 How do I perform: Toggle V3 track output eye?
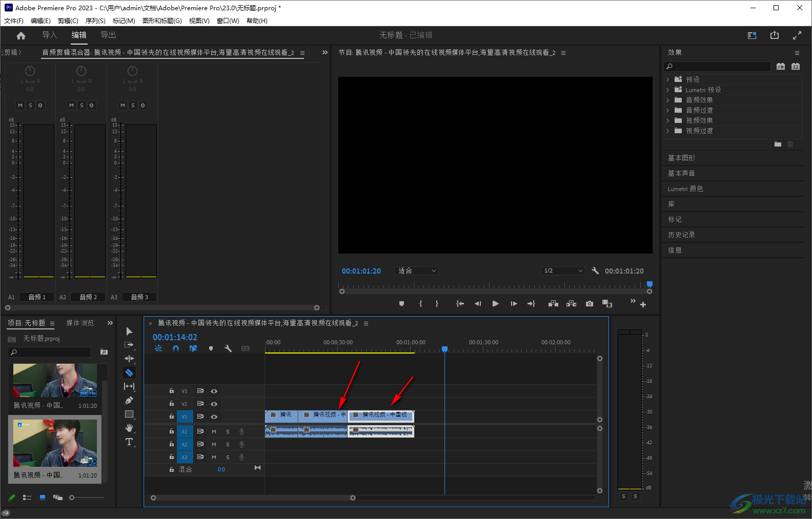[214, 391]
